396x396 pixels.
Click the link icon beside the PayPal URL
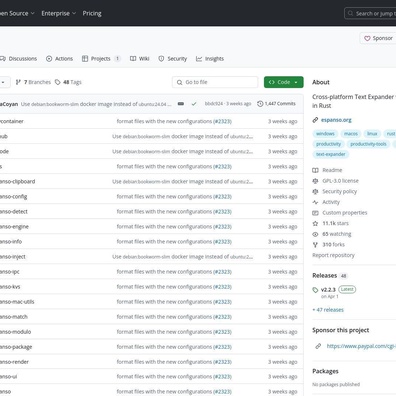pos(318,346)
